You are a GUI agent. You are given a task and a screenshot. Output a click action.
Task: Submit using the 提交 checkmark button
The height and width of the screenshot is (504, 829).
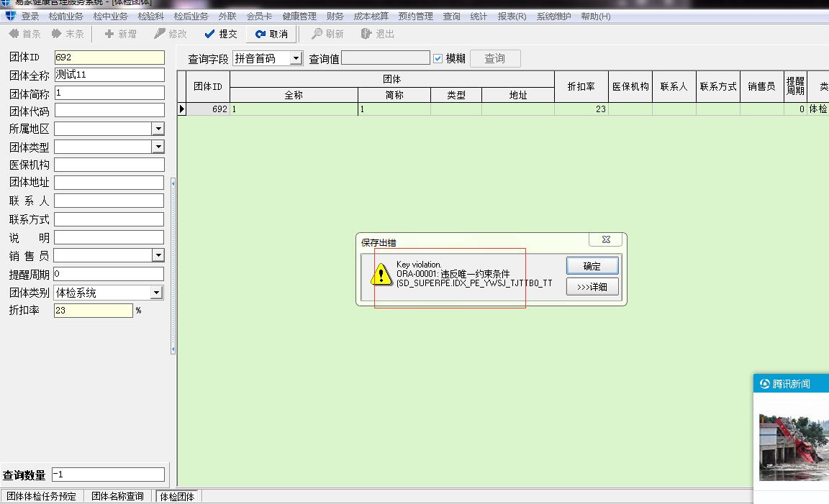click(x=220, y=34)
